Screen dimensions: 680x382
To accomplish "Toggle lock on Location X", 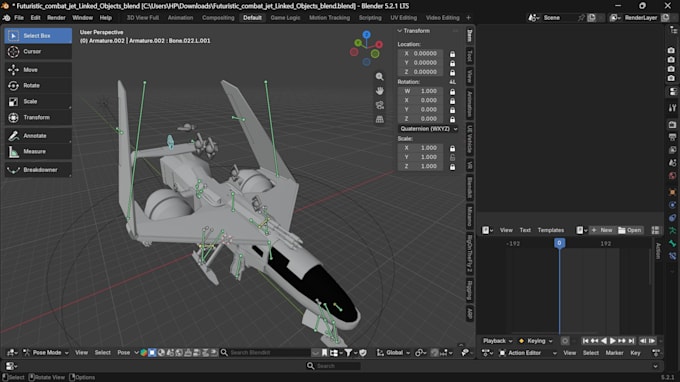I will 452,54.
